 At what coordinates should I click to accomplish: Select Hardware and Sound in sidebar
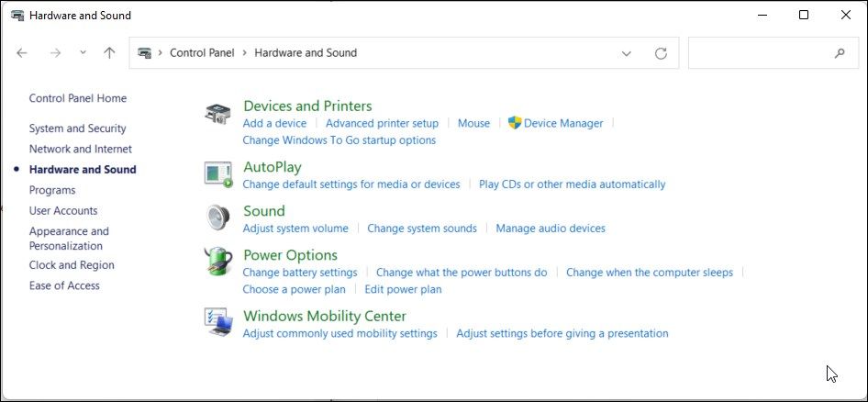83,170
